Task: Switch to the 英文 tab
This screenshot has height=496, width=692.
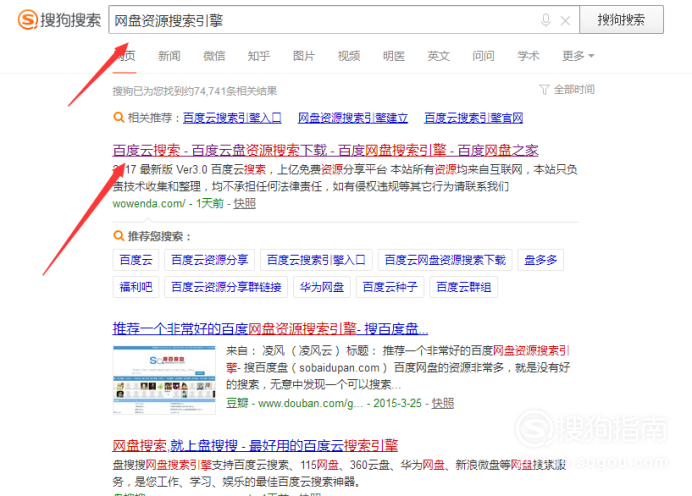Action: click(439, 56)
